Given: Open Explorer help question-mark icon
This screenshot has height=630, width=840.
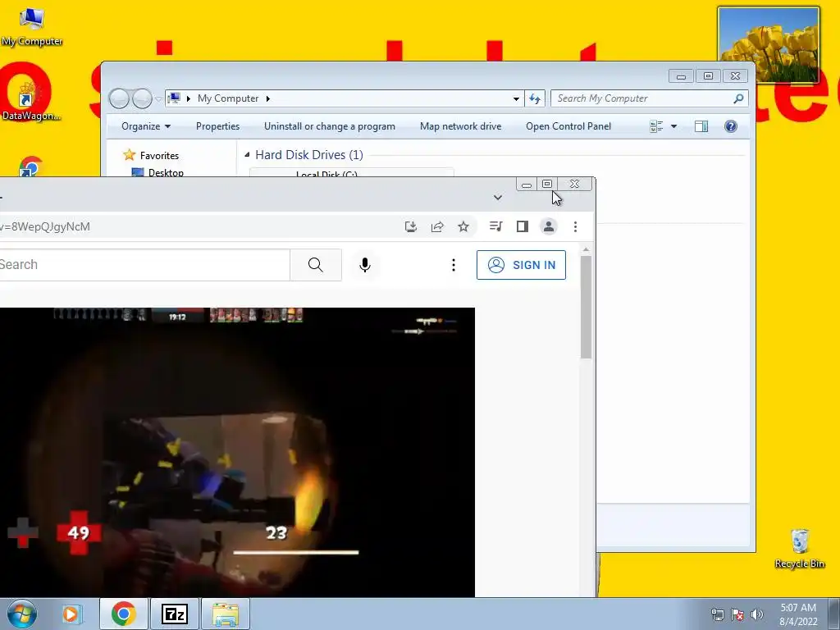Looking at the screenshot, I should [x=731, y=126].
